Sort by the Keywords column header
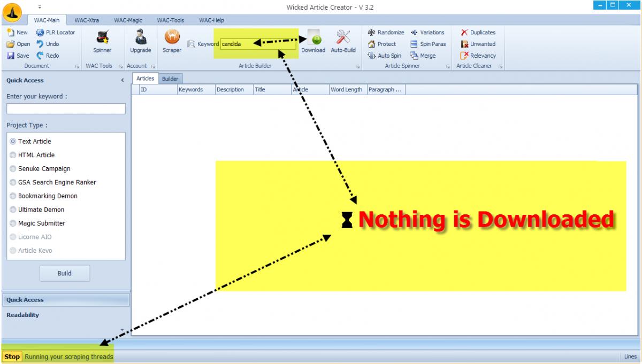The image size is (642, 364). (x=196, y=90)
